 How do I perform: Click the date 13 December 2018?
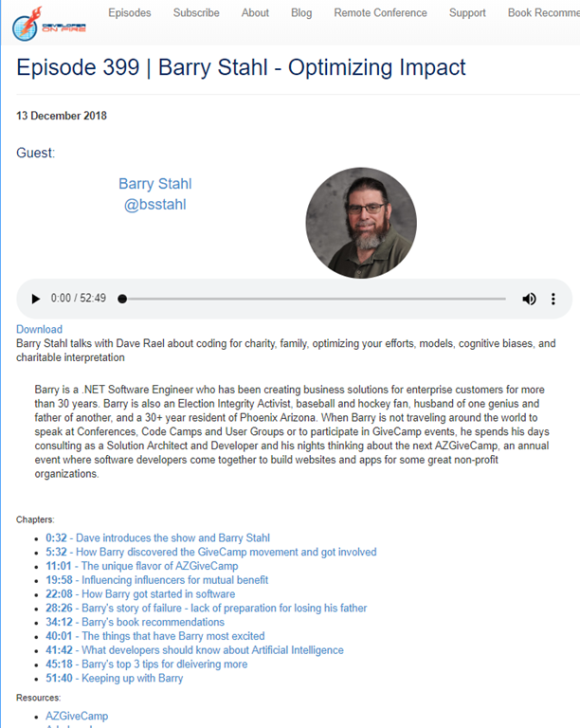click(62, 116)
